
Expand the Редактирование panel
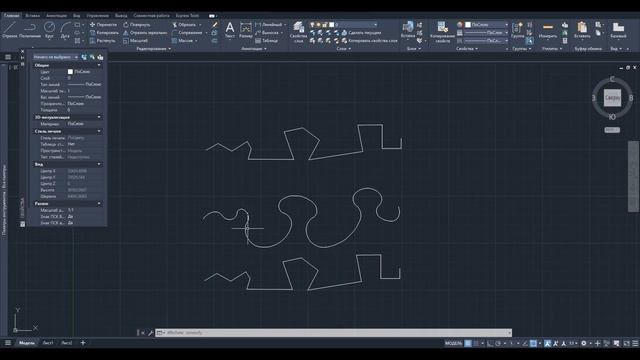tap(154, 49)
